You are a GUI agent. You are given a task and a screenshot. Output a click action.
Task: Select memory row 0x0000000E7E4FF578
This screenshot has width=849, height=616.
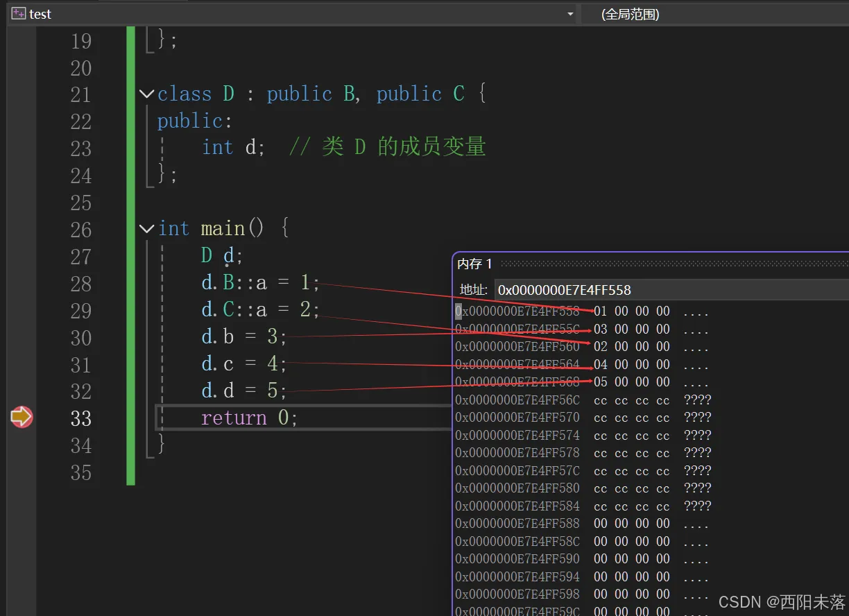pos(583,453)
